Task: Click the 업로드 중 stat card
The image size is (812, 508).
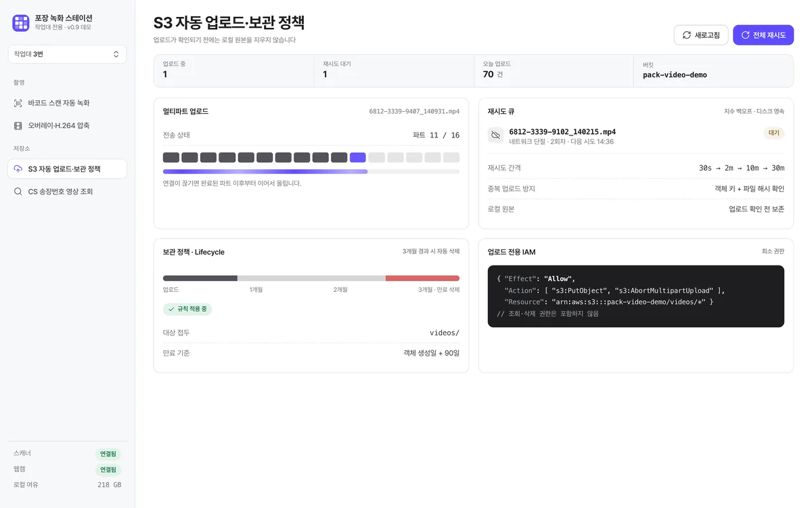Action: 234,70
